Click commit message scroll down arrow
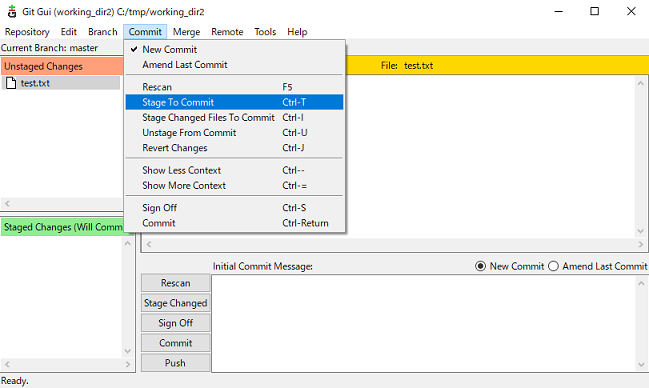649x388 pixels. click(641, 364)
